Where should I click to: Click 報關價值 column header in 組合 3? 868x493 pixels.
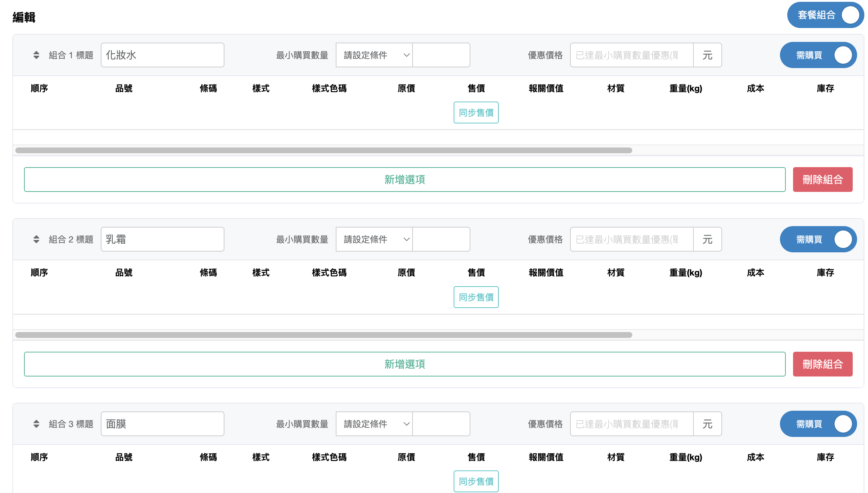(546, 457)
